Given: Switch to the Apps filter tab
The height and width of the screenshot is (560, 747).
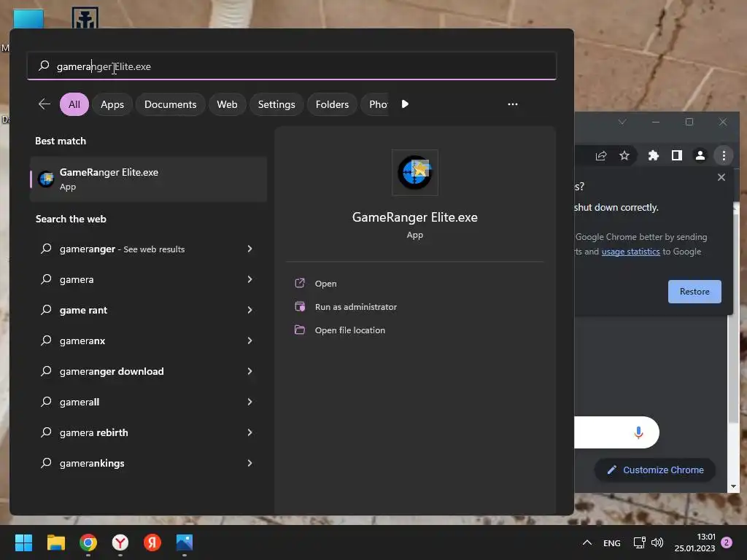Looking at the screenshot, I should point(112,104).
